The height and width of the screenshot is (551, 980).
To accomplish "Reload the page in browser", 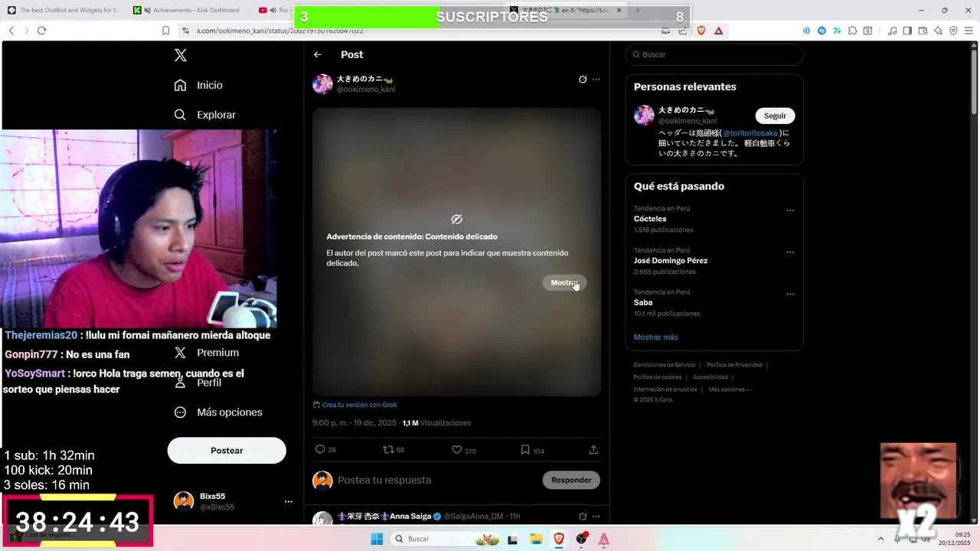I will coord(41,31).
